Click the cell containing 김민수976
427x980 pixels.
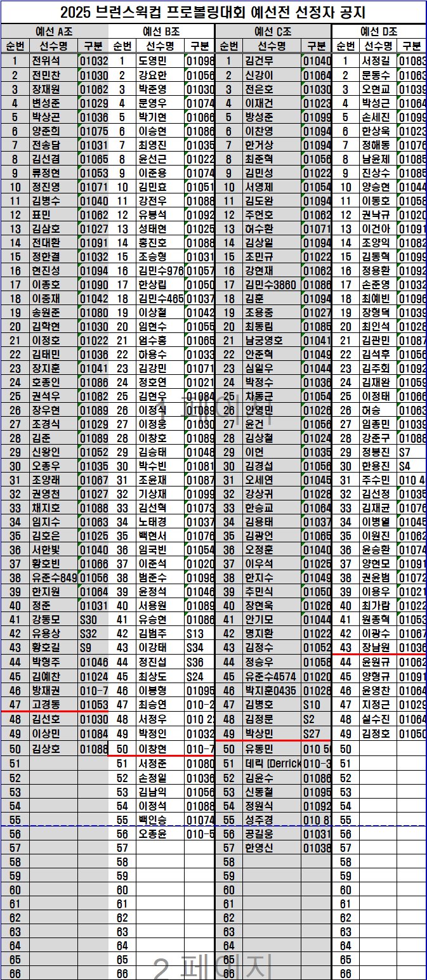[x=161, y=270]
